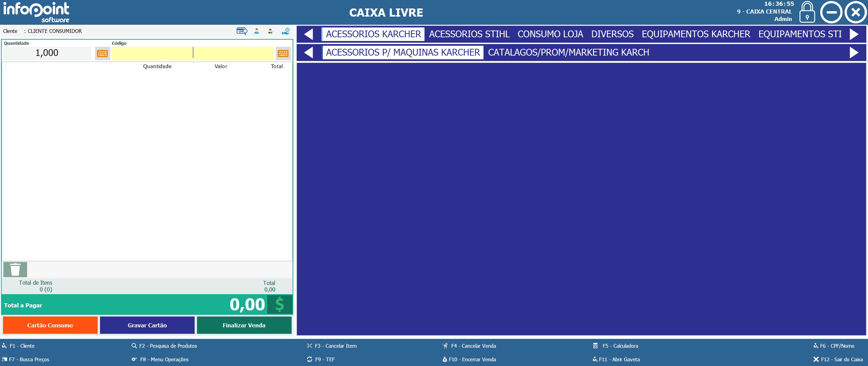Click the trash can delete icon
The image size is (868, 366).
[15, 269]
